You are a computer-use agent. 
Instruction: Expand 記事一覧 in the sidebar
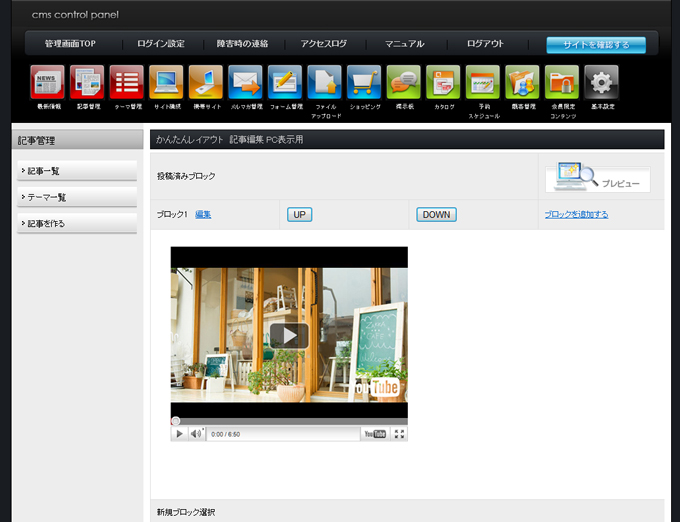pos(77,171)
